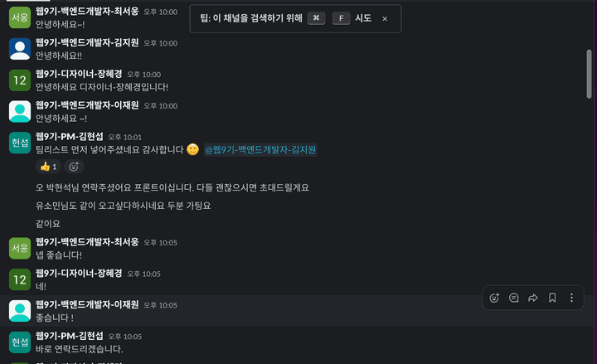This screenshot has width=597, height=364.
Task: Click 장혜경's avatar showing 12
Action: click(x=20, y=80)
